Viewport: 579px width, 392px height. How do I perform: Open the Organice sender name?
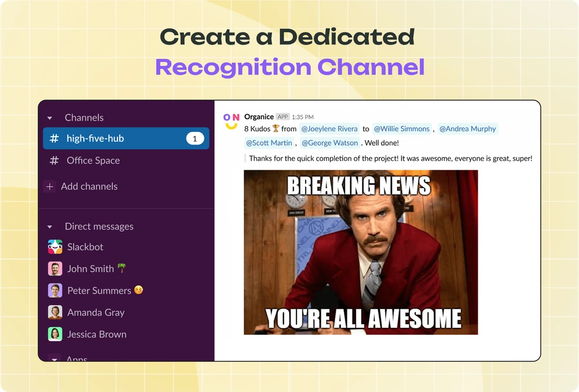259,116
